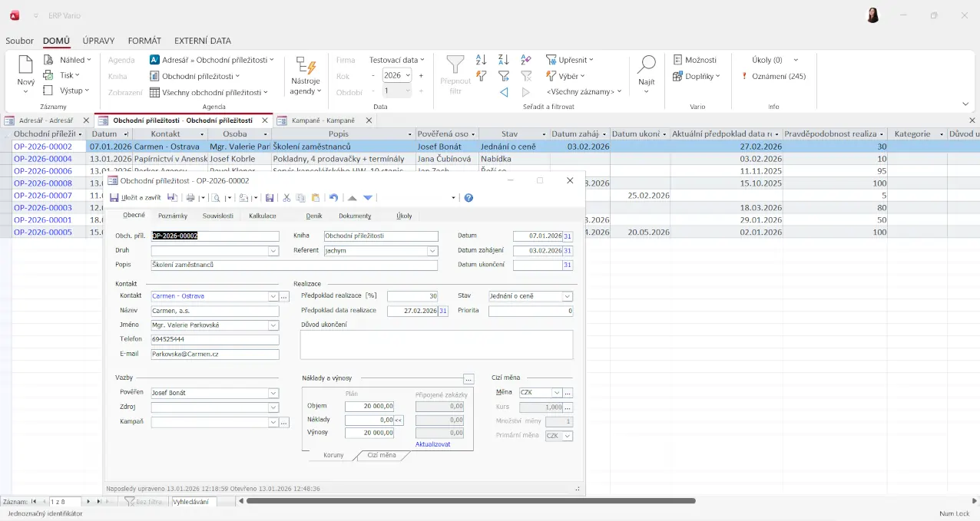Undo last change in the opportunity form
This screenshot has width=980, height=521.
point(333,198)
